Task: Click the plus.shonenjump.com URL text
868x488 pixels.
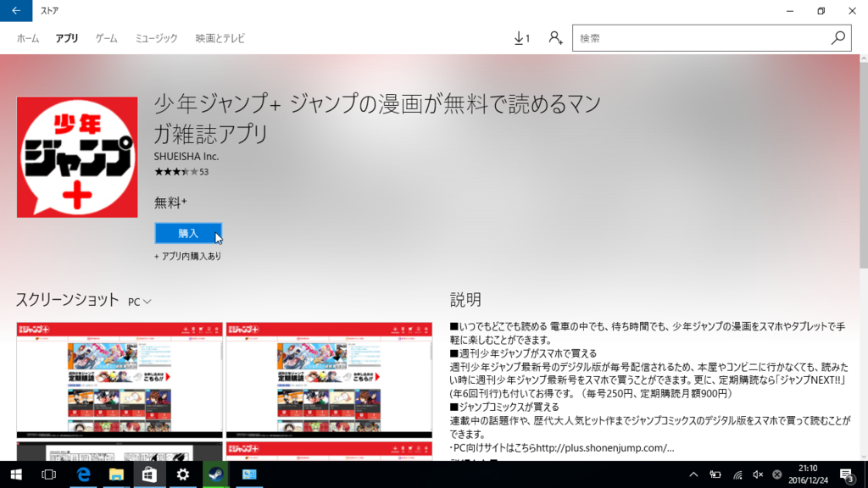Action: [605, 447]
